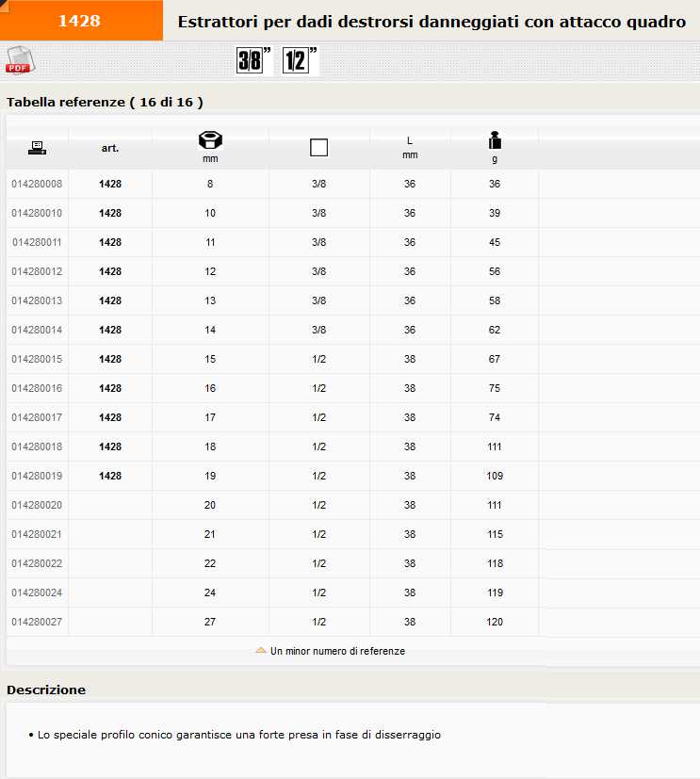Select code 014280021
The height and width of the screenshot is (779, 700).
coord(37,534)
